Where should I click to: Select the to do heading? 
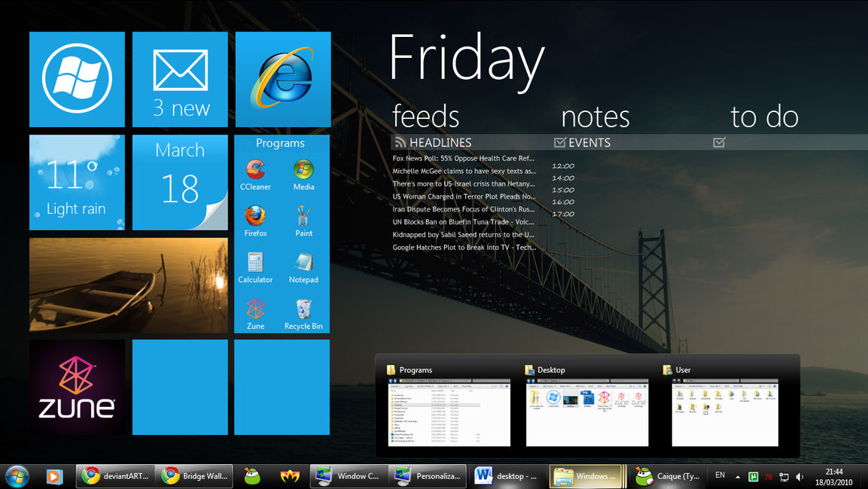pyautogui.click(x=764, y=117)
